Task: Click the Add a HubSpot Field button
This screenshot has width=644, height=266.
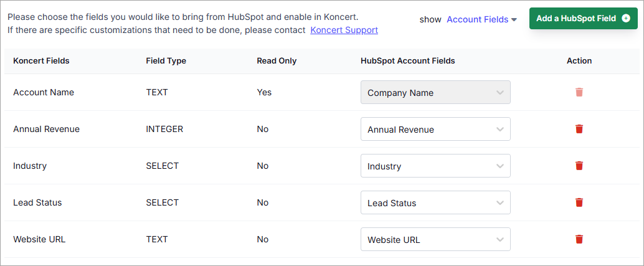Action: 583,18
